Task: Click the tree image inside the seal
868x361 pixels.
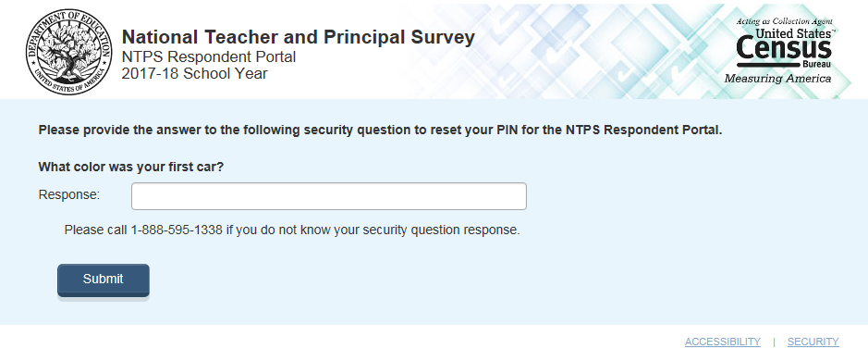Action: click(68, 51)
